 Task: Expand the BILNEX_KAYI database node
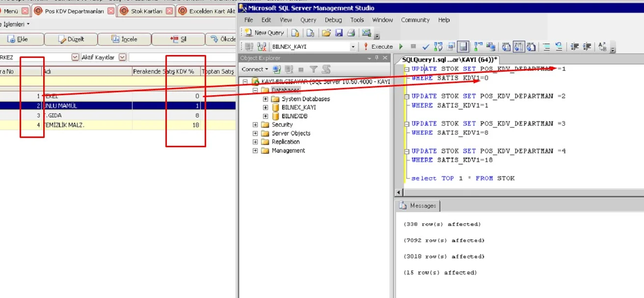(266, 108)
